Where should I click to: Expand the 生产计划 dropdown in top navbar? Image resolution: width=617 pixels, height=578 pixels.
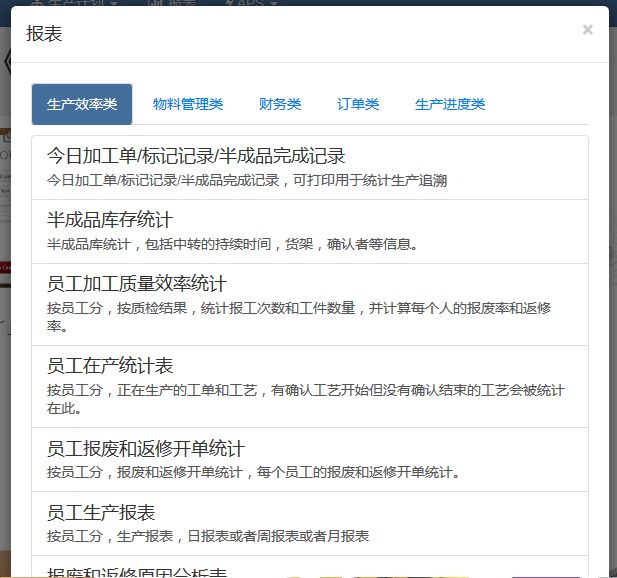point(75,3)
